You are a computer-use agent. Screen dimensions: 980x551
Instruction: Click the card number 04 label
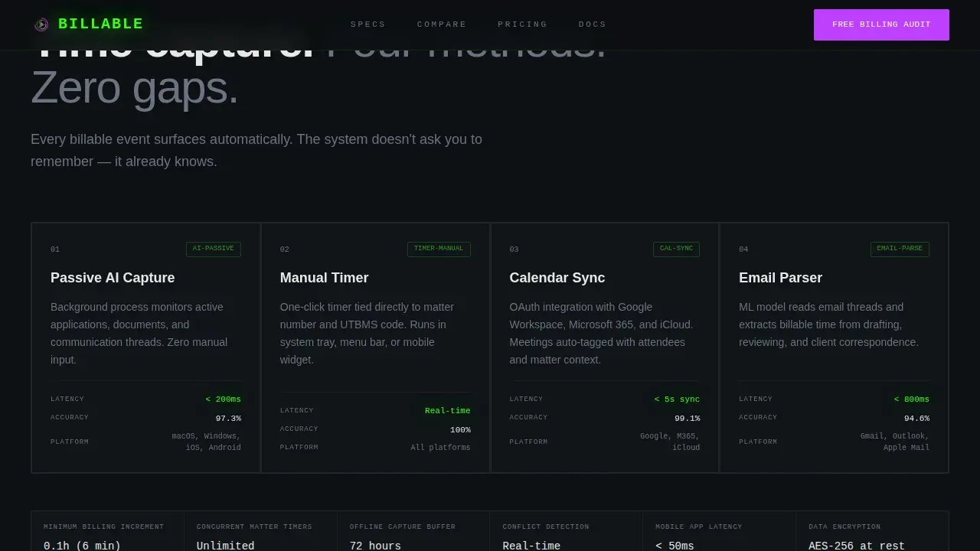click(743, 249)
